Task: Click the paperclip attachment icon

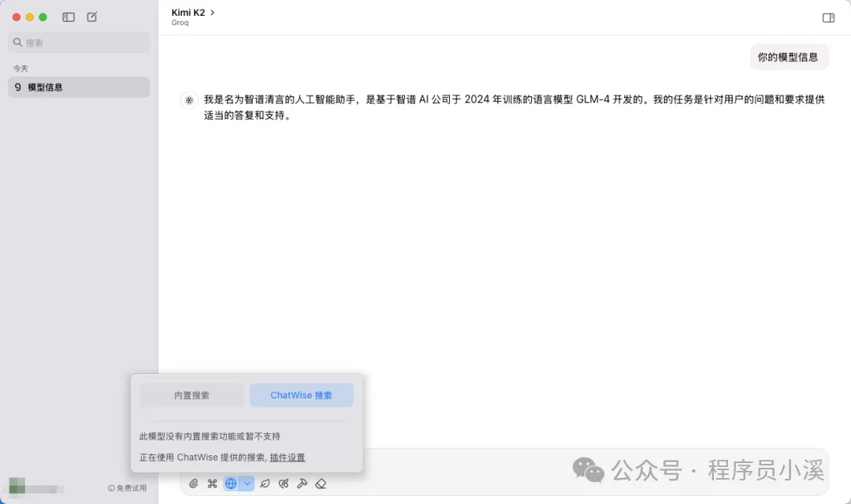Action: click(x=194, y=484)
